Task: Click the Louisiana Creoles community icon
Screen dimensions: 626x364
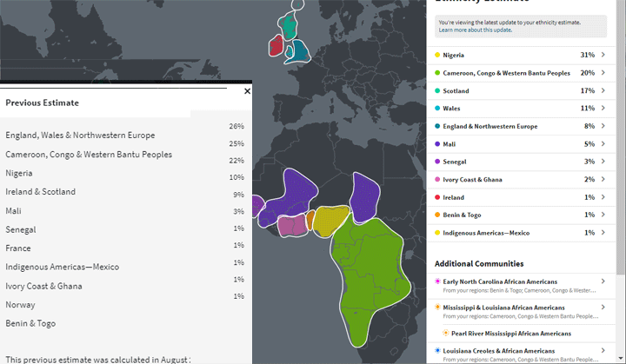Action: [437, 350]
